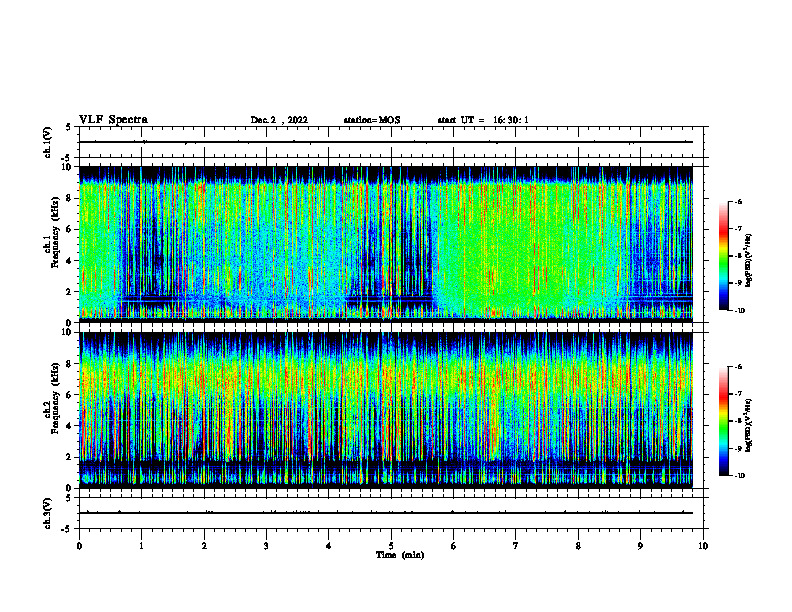Click the ch.2 colorbar 'log(PSD)' label

point(749,425)
